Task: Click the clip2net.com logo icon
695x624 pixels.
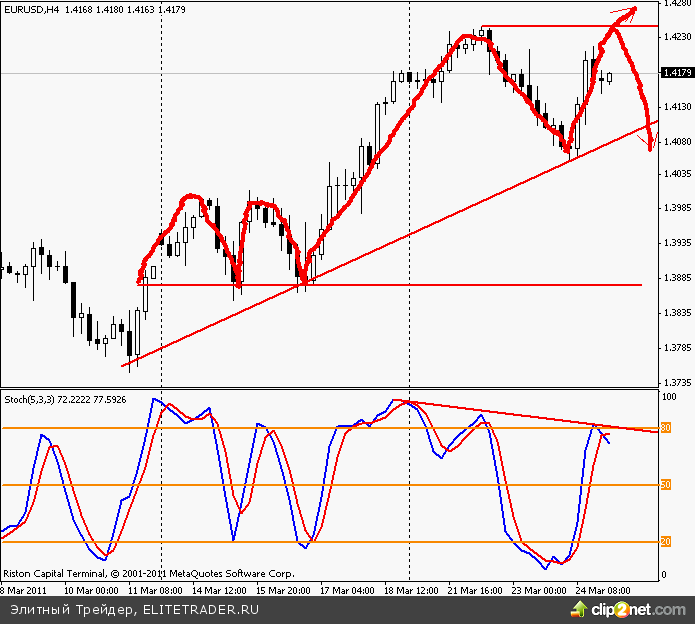Action: pyautogui.click(x=581, y=608)
